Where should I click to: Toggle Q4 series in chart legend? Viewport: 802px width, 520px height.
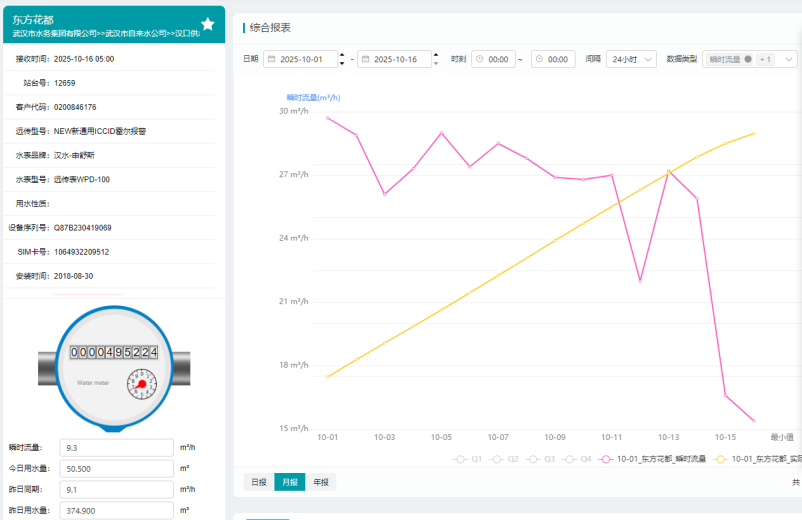pos(577,459)
